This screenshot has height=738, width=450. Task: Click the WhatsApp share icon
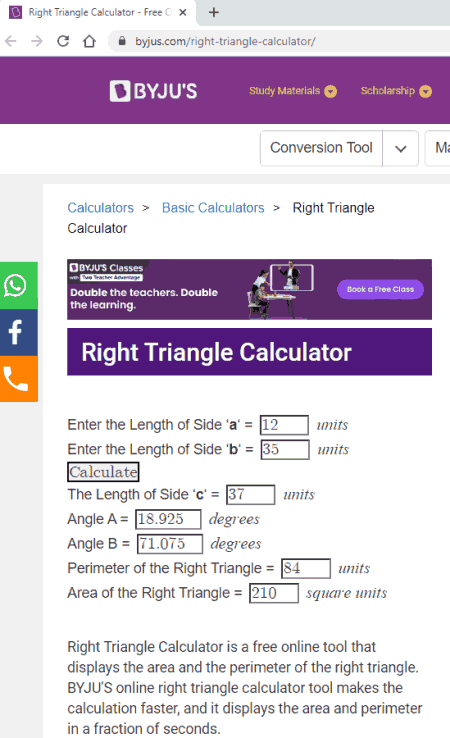18,285
